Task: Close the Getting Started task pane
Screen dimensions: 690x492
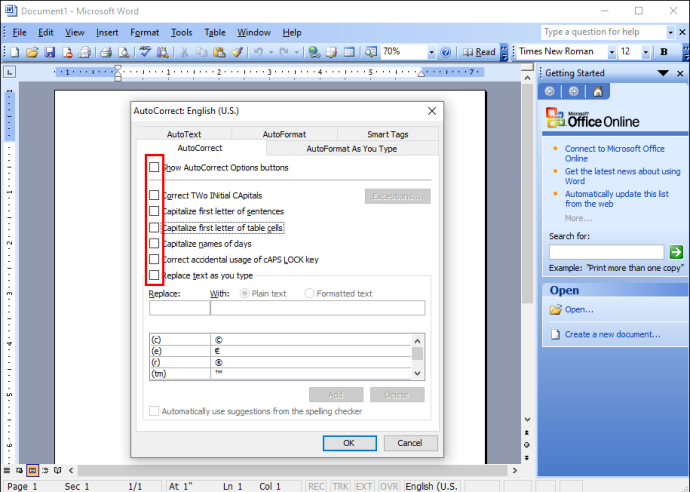Action: (680, 73)
